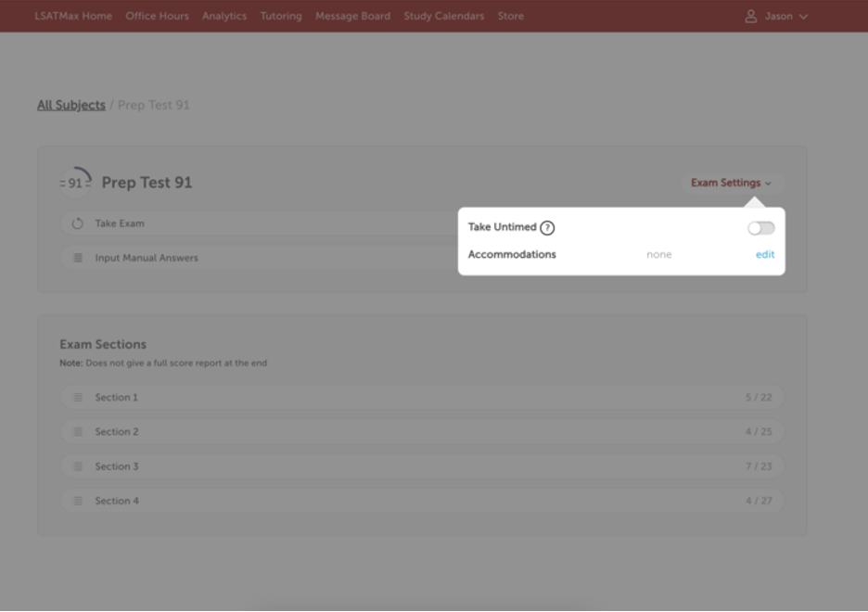Open Section 3 of the exam
Image resolution: width=868 pixels, height=612 pixels.
click(422, 466)
